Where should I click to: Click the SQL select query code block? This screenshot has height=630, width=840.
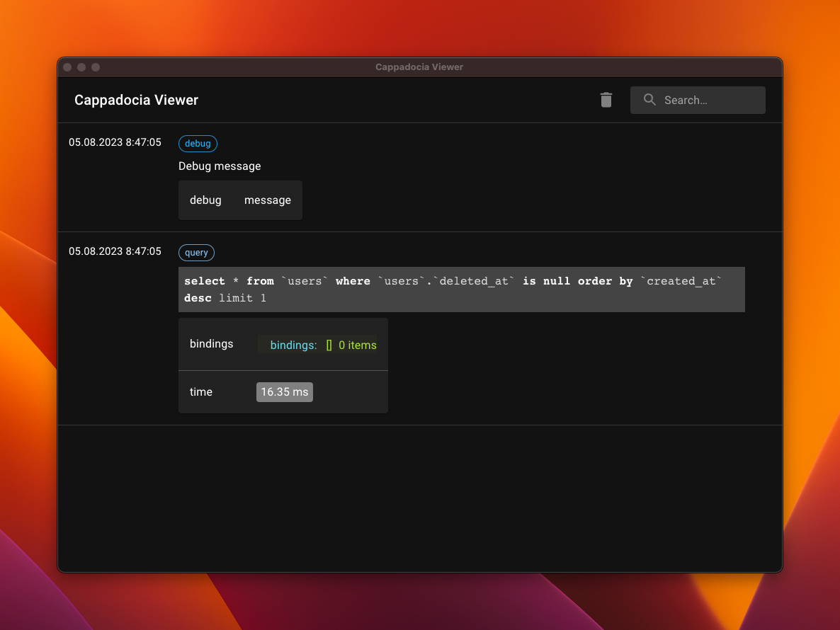point(461,290)
